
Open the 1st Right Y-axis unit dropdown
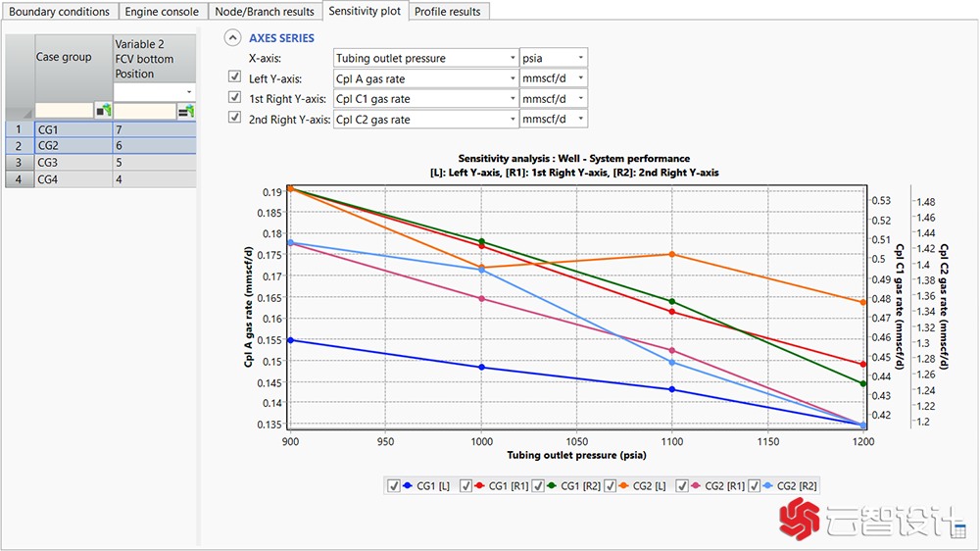(554, 99)
